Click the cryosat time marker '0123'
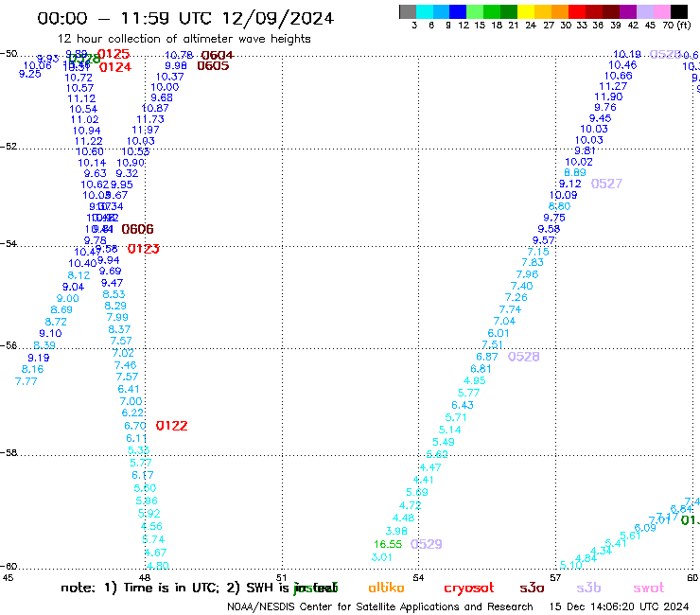This screenshot has height=615, width=700. [x=143, y=249]
